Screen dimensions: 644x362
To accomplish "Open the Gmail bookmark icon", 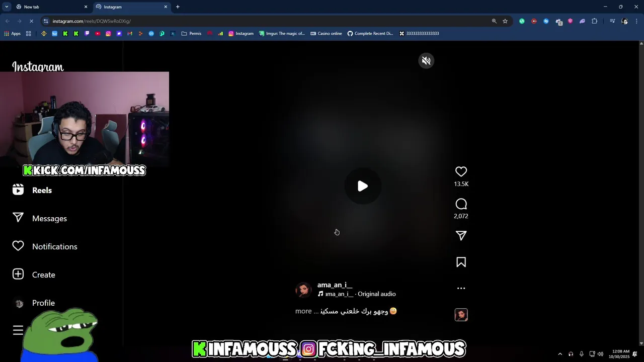I will point(130,34).
